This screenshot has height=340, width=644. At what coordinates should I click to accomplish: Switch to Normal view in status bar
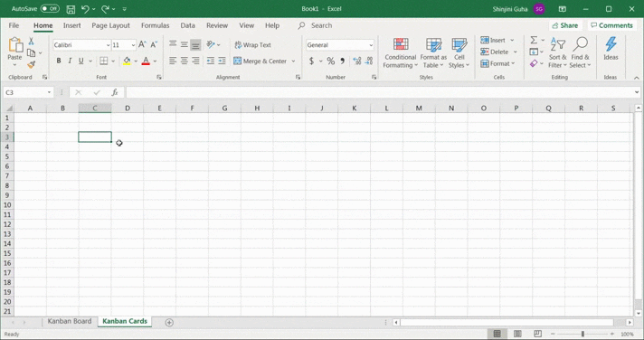pos(497,334)
